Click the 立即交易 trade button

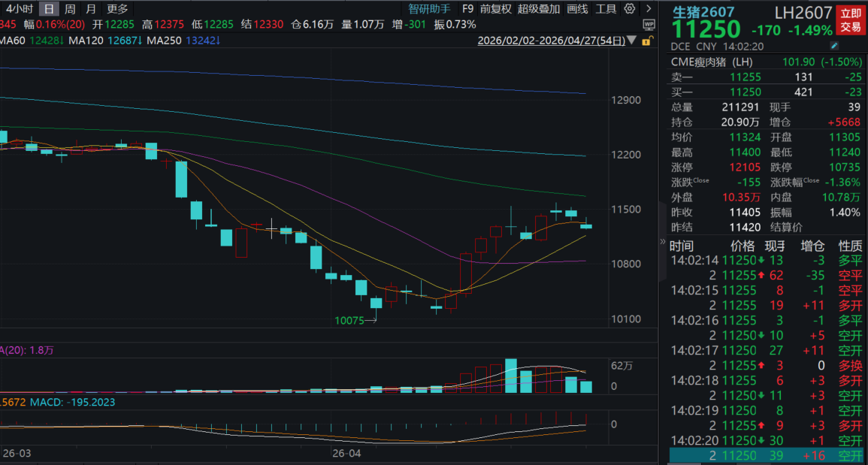tap(850, 20)
